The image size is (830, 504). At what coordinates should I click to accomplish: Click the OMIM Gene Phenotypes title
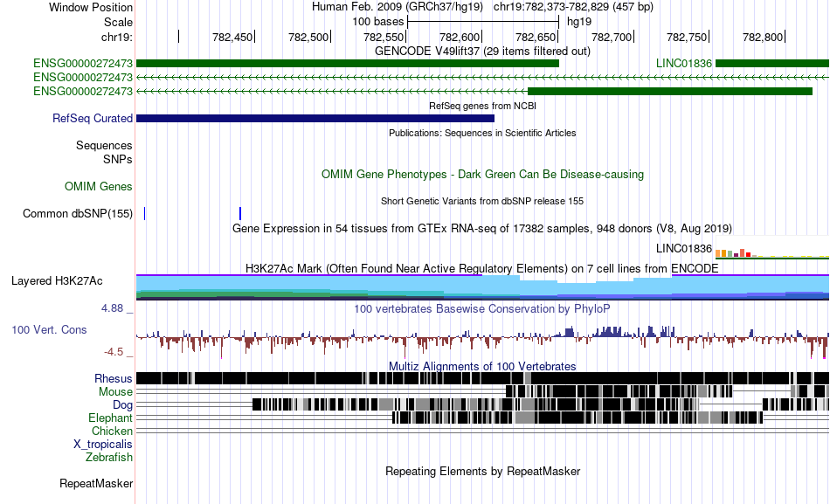tap(483, 174)
